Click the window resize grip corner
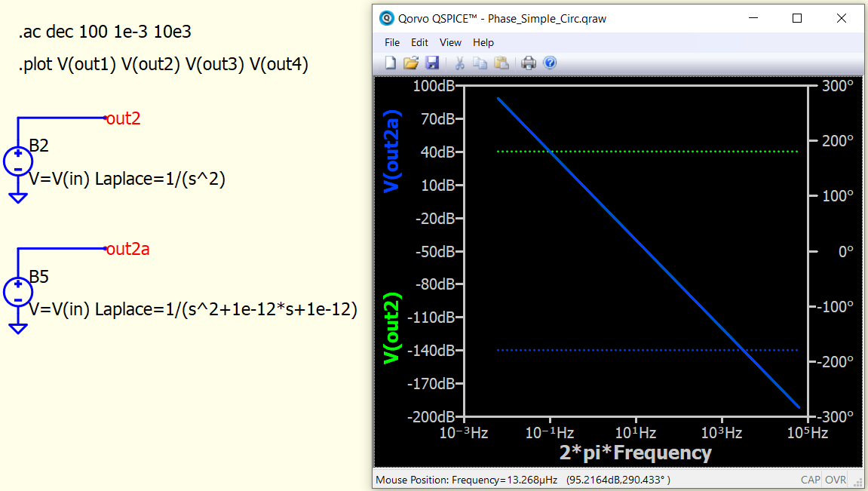868x491 pixels. (x=858, y=483)
